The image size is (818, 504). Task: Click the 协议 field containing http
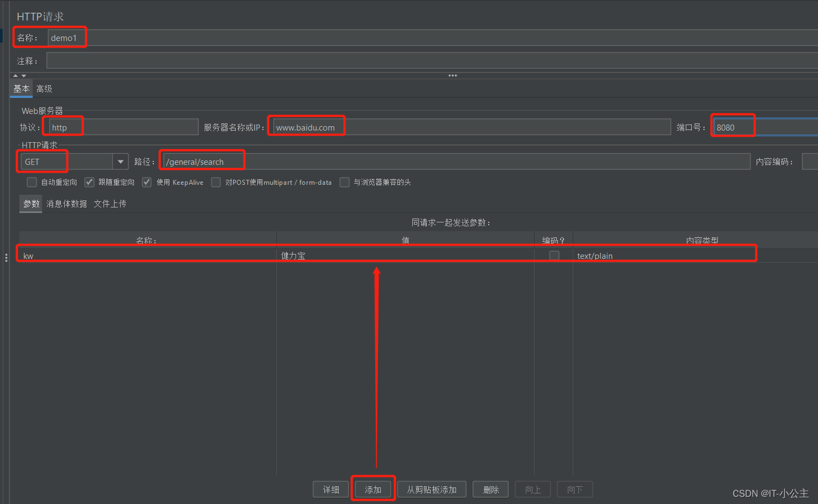(x=123, y=127)
